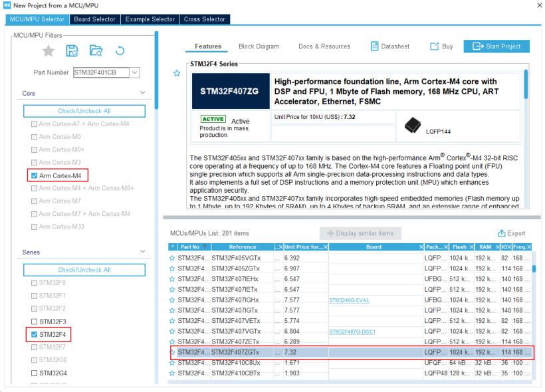Open Part Number dropdown arrow
This screenshot has width=545, height=392.
(135, 72)
